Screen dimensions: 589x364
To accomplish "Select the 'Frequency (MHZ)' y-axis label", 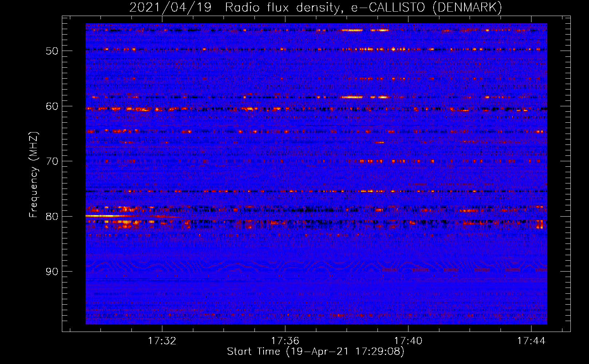I will pos(33,175).
